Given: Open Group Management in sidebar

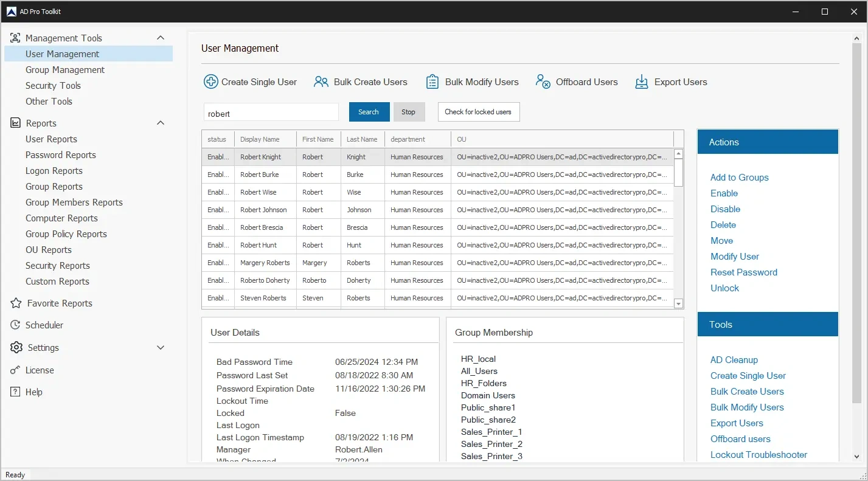Looking at the screenshot, I should click(65, 70).
